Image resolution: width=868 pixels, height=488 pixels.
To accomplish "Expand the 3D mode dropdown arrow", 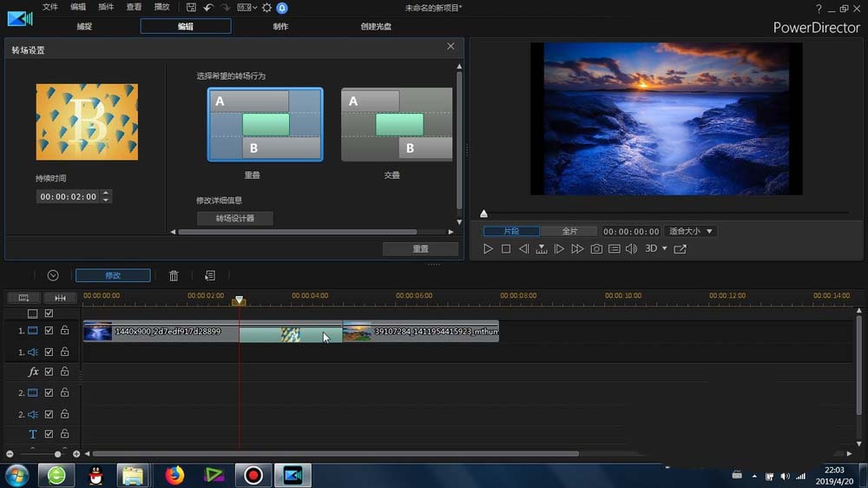I will coord(665,249).
